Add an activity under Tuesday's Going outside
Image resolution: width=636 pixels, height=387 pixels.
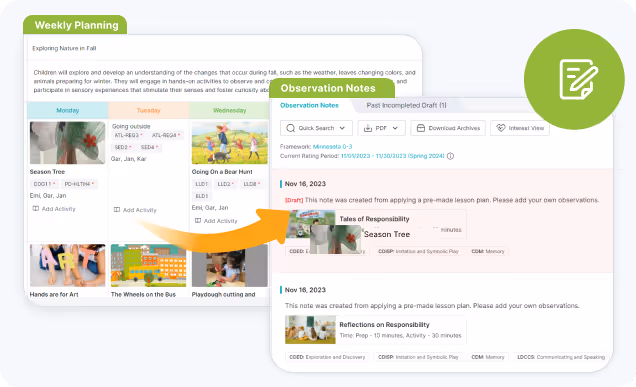135,210
